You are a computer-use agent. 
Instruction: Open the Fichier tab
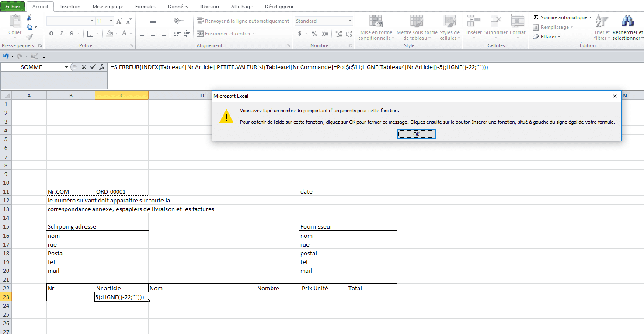pyautogui.click(x=12, y=7)
